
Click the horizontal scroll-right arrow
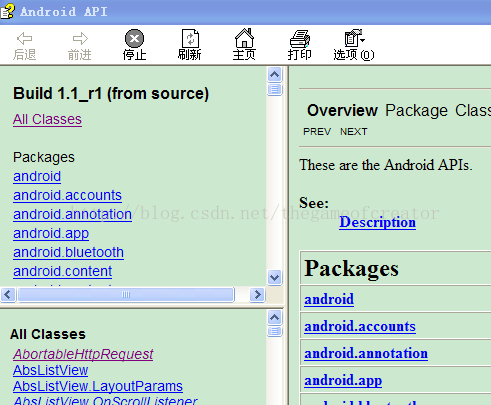(x=257, y=295)
